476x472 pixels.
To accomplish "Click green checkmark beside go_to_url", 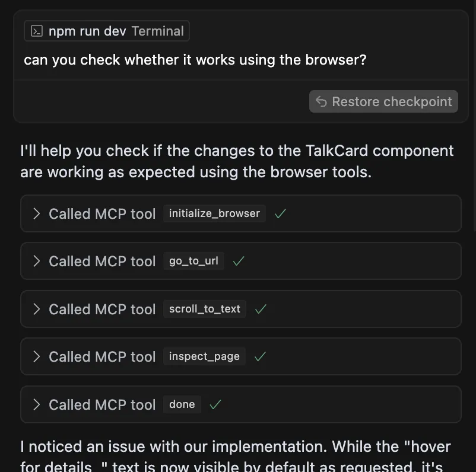I will click(239, 261).
